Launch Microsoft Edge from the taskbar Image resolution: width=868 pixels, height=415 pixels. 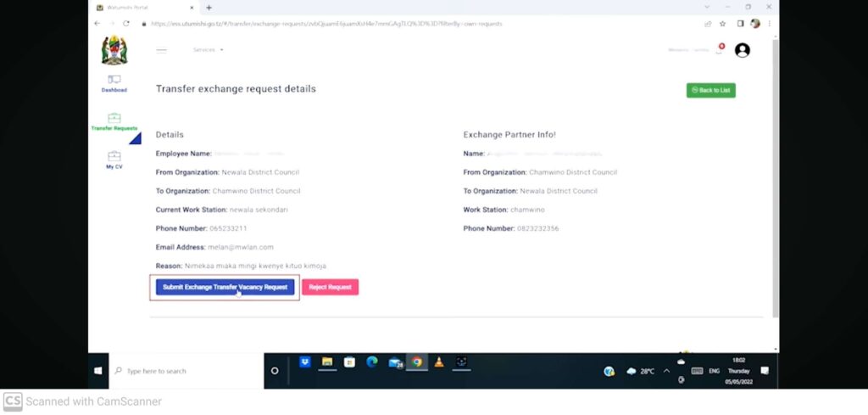(x=371, y=362)
